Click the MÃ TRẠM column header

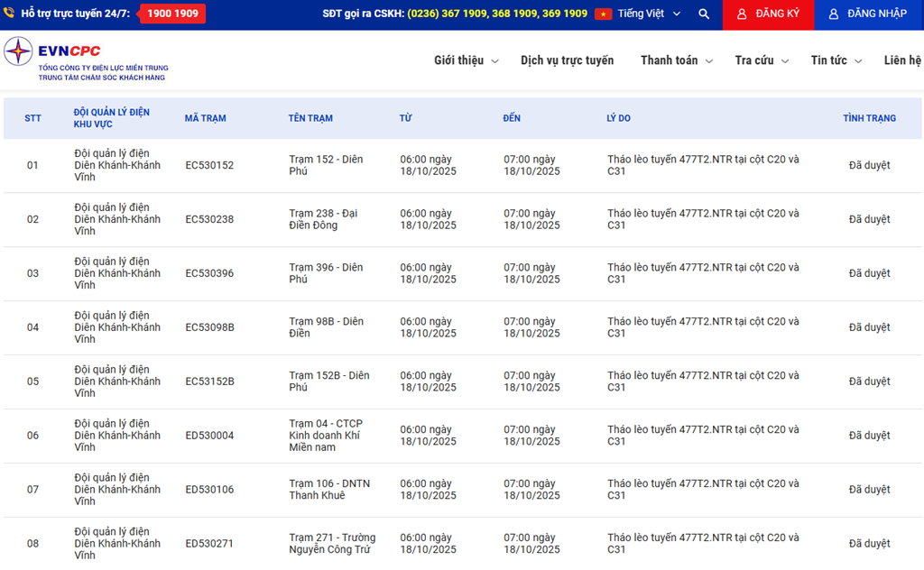coord(205,118)
